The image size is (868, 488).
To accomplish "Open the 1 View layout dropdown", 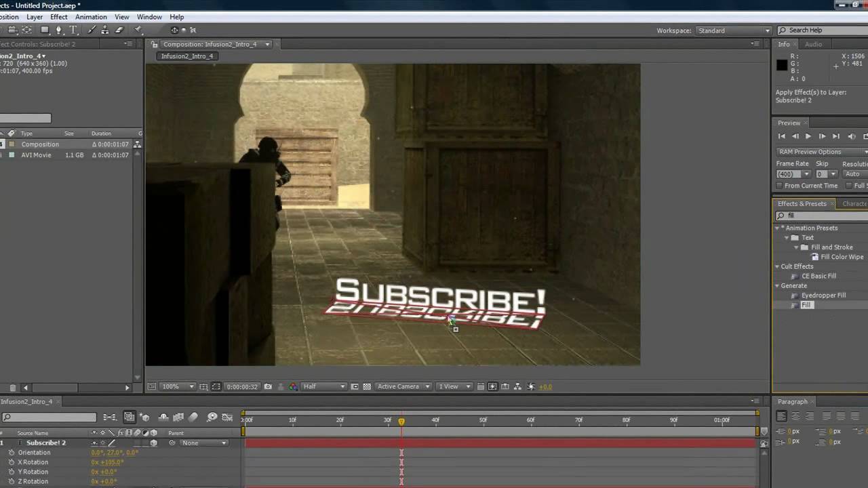I will point(454,386).
